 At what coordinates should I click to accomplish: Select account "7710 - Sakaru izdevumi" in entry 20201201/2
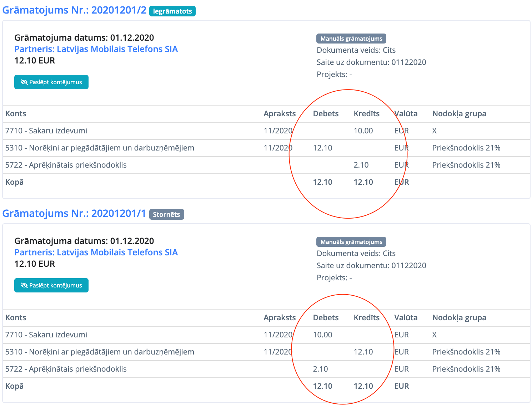click(46, 131)
